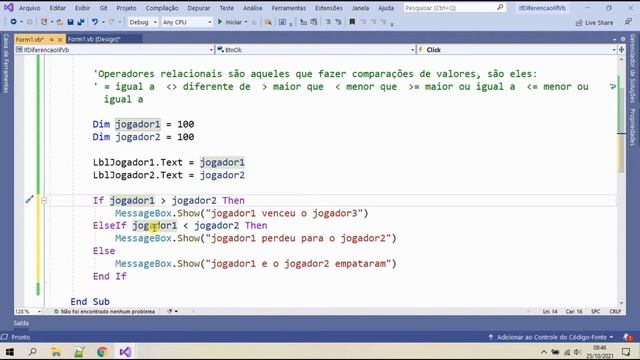Click 'Não foi encontrado nenhum problema' status
The height and width of the screenshot is (360, 640).
104,311
